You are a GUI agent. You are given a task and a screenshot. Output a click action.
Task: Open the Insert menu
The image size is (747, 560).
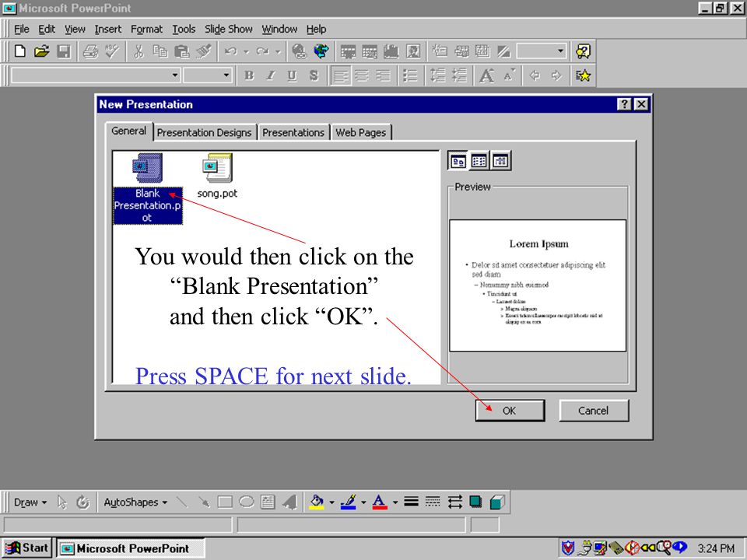[107, 29]
